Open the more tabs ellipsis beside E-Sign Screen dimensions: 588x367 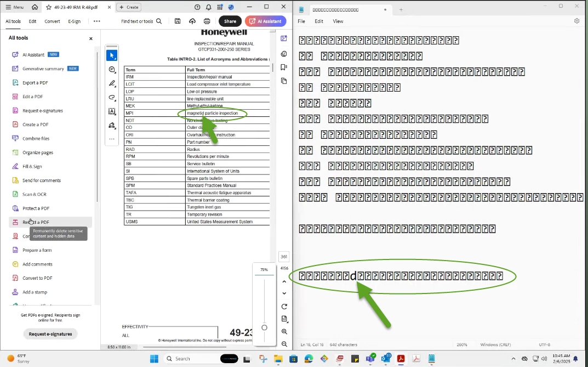pyautogui.click(x=97, y=21)
